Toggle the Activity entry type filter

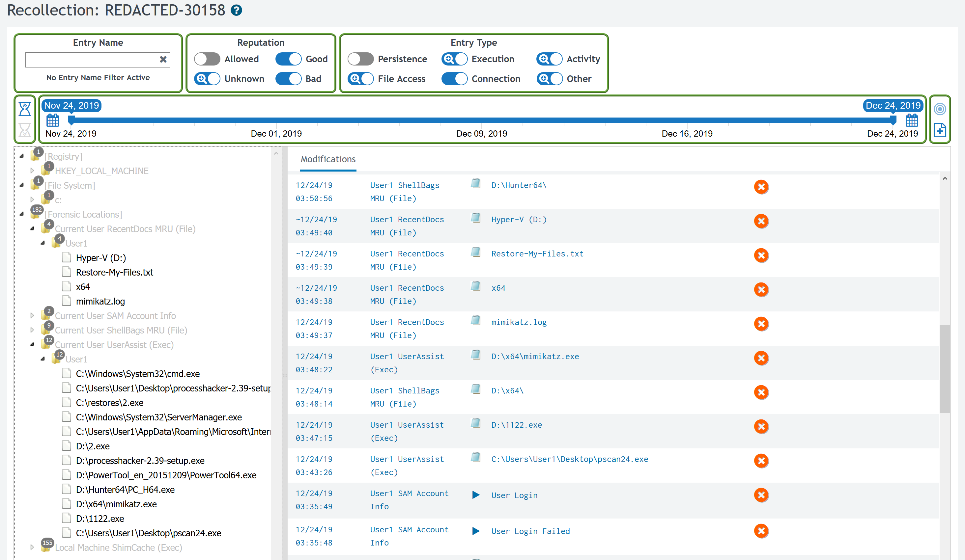coord(549,59)
